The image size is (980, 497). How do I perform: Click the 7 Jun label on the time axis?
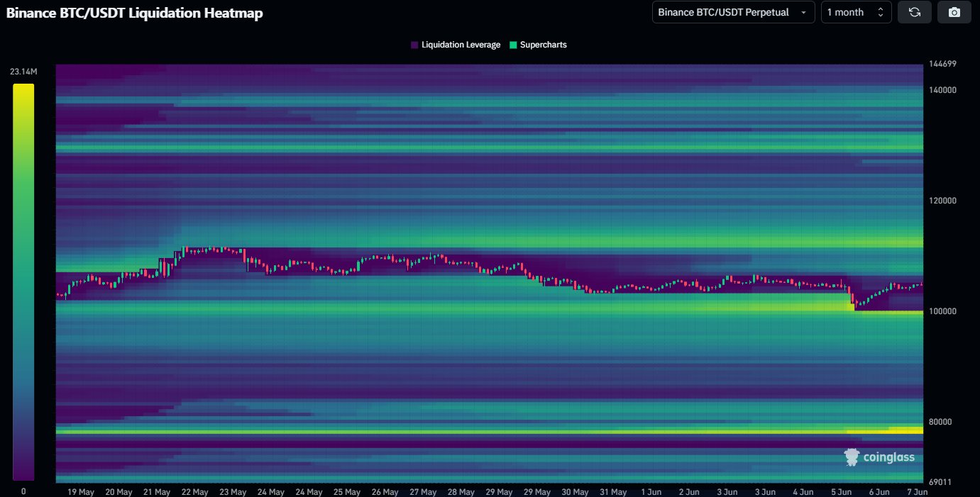pos(917,491)
